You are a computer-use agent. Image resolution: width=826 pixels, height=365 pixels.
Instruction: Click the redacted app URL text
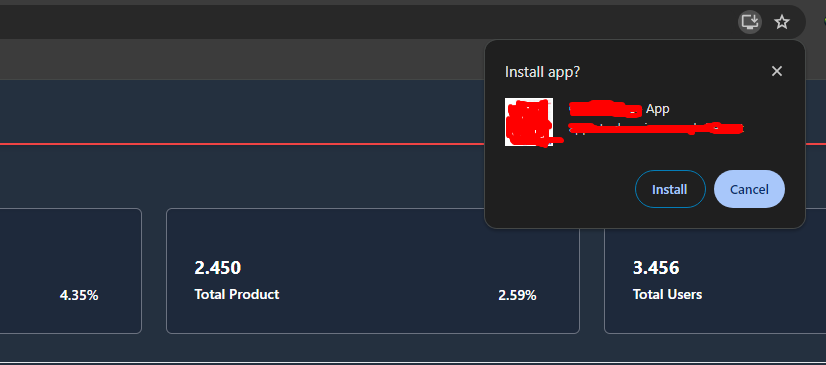pyautogui.click(x=656, y=128)
